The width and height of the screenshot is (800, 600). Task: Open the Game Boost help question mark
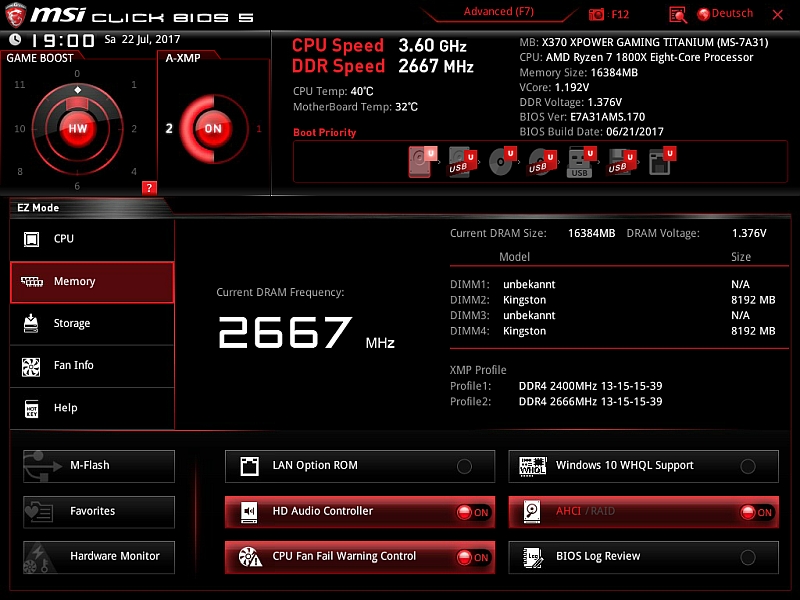click(x=148, y=188)
